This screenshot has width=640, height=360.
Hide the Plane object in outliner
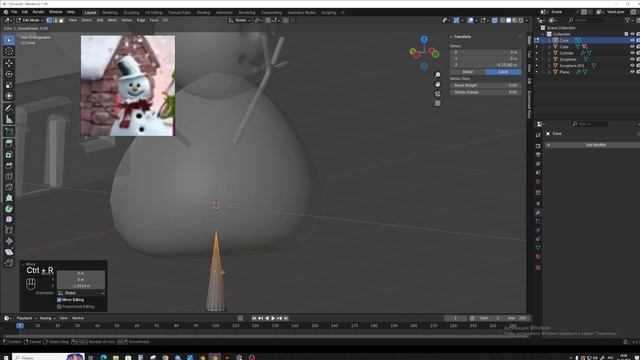[632, 72]
